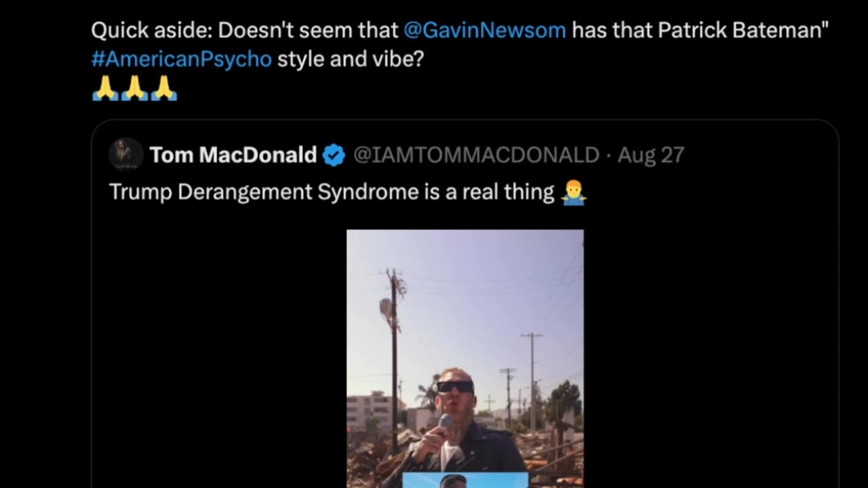Image resolution: width=868 pixels, height=488 pixels.
Task: Open the @GavinNewsom mention link
Action: point(484,30)
